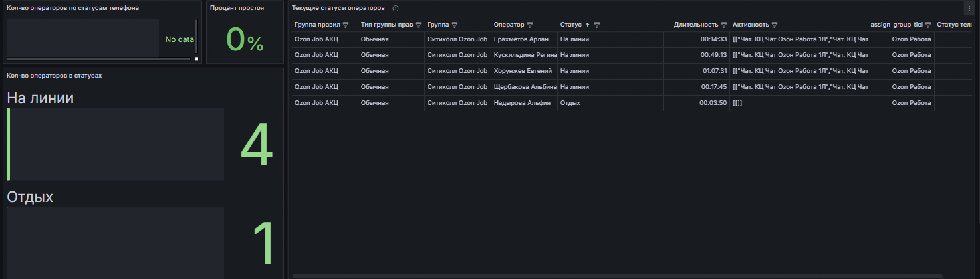Open filter for Тип группы прав column
The image size is (980, 279).
pos(418,25)
